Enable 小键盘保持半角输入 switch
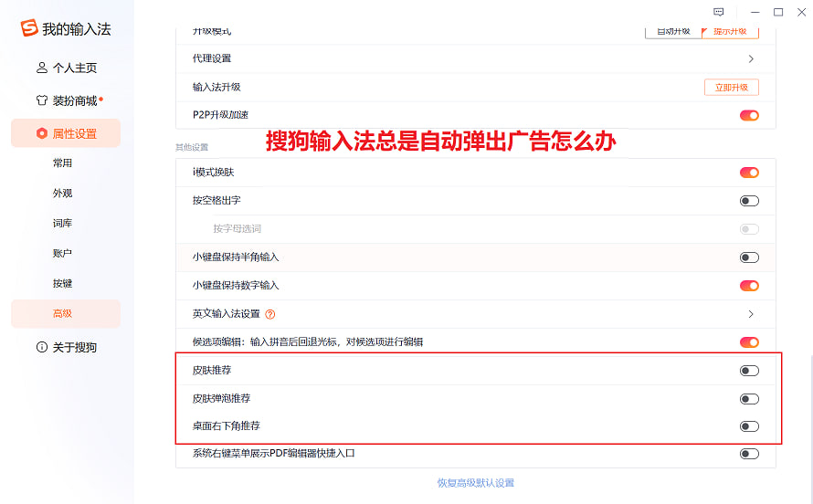Image resolution: width=813 pixels, height=504 pixels. pos(749,257)
